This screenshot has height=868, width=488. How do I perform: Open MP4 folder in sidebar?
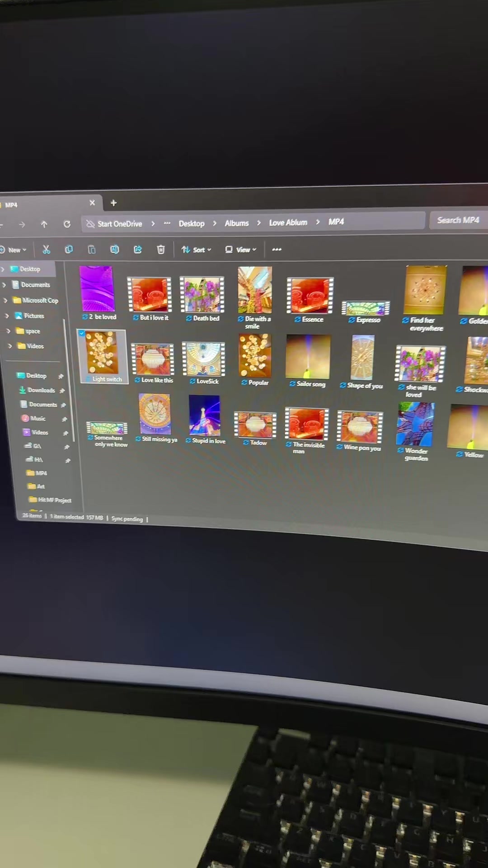coord(41,473)
